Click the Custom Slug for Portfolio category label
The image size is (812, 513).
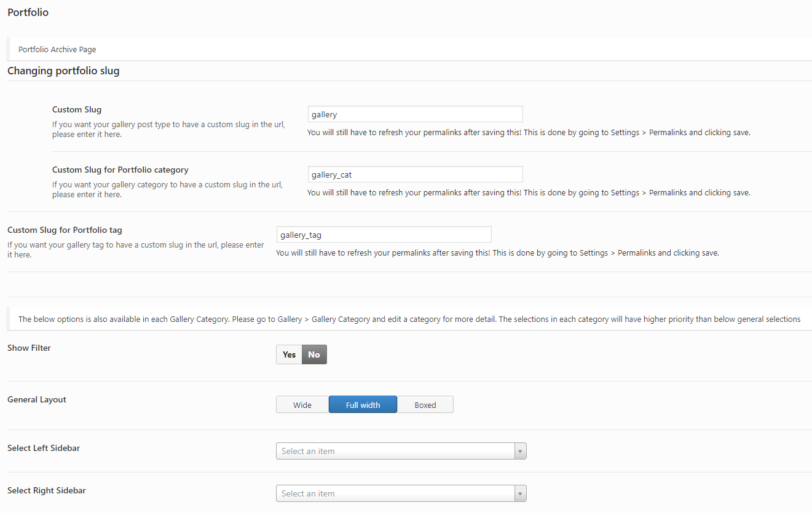(120, 170)
